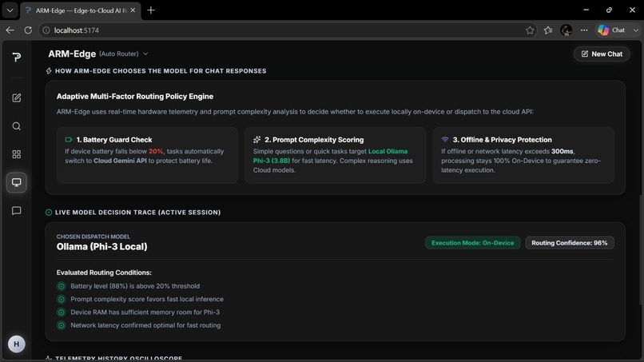Switch to the ARM-Edge browser tab
This screenshot has width=644, height=362.
coord(81,10)
